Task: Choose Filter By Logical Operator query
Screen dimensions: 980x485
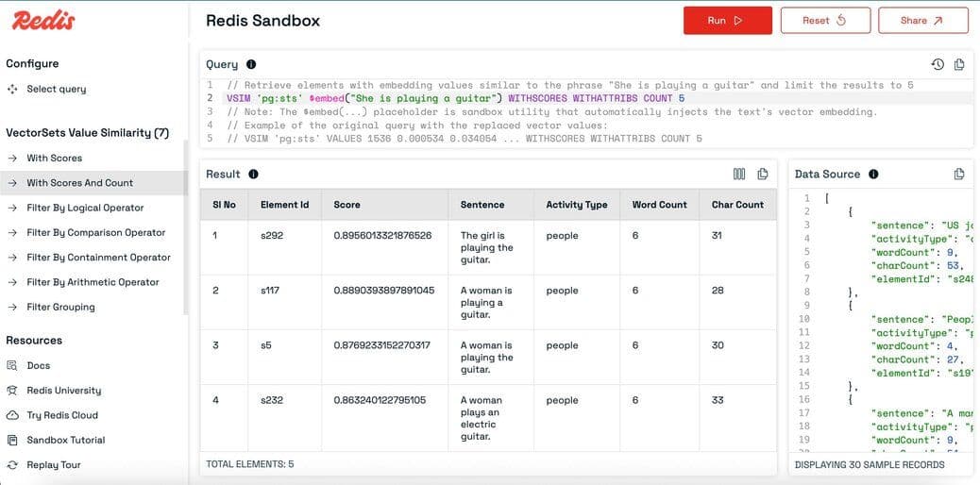Action: point(85,208)
